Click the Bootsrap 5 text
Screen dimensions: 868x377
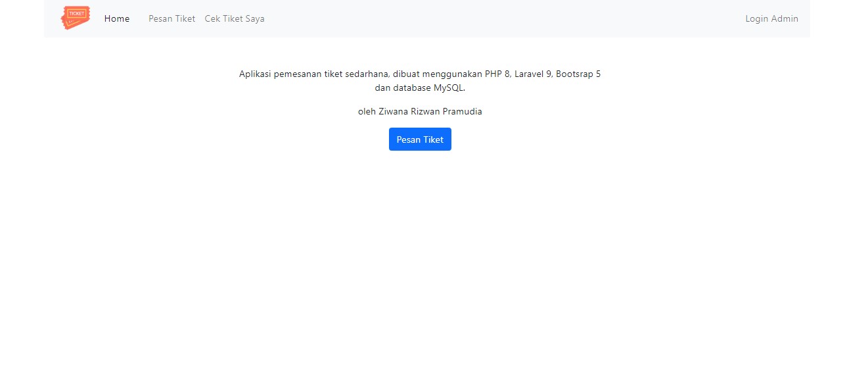[x=578, y=74]
